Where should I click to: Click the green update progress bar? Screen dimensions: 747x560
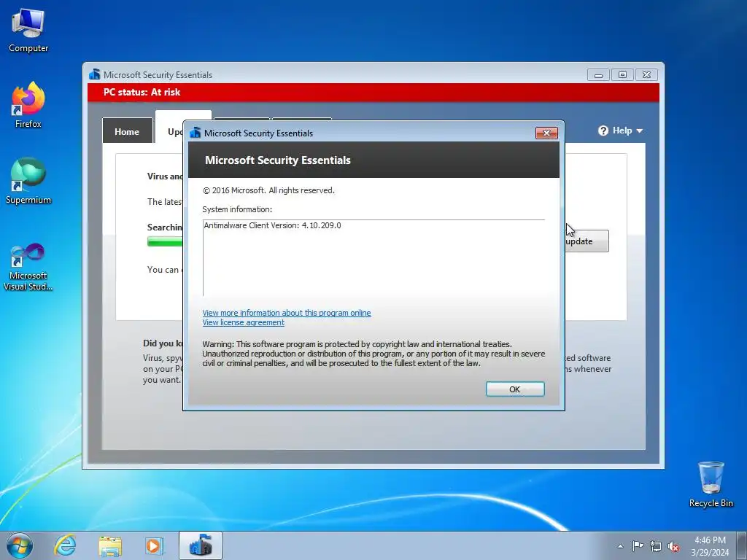(165, 241)
